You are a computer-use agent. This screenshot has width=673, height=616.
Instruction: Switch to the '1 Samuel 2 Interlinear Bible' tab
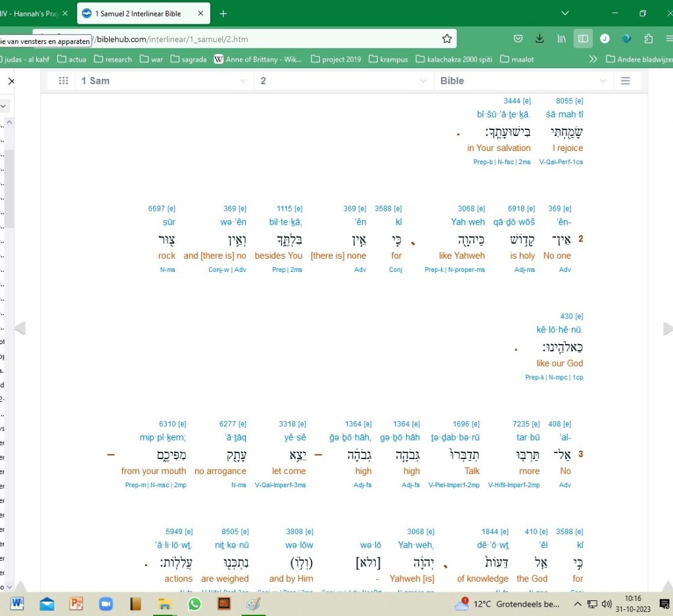click(x=138, y=13)
